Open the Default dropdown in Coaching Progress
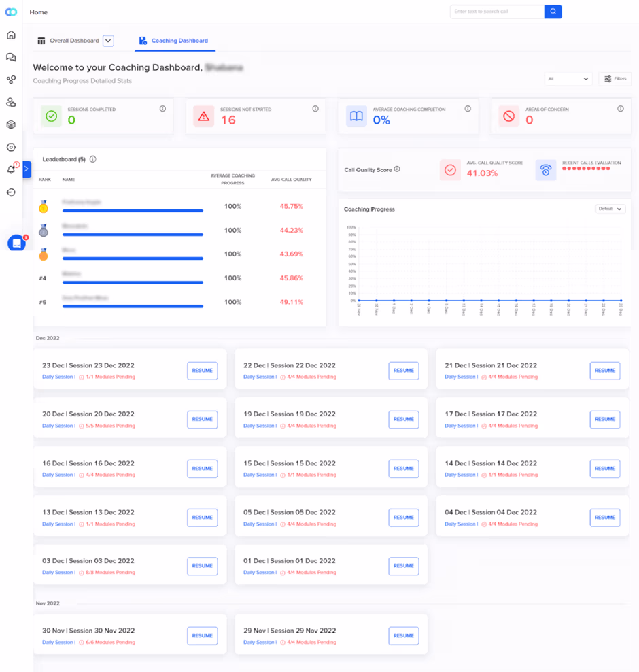 pyautogui.click(x=610, y=209)
